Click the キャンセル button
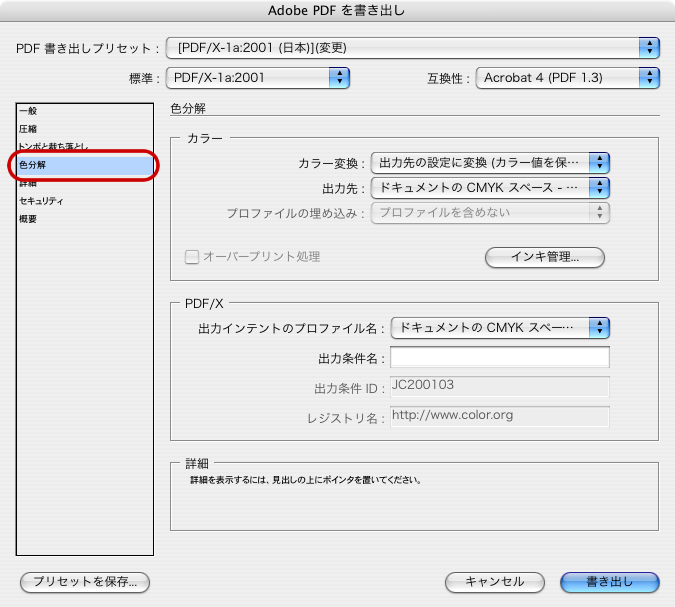Viewport: 675px width, 607px height. tap(495, 582)
